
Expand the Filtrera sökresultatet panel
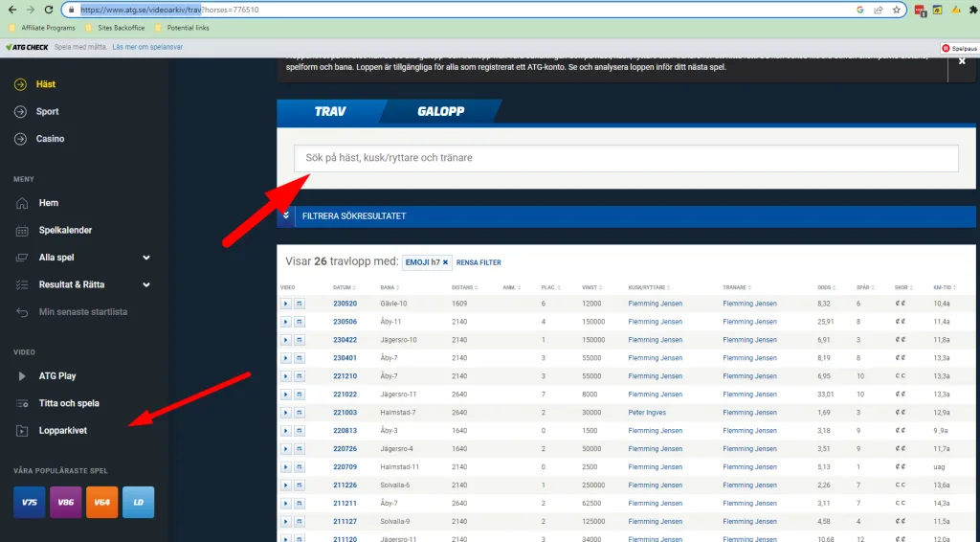626,216
